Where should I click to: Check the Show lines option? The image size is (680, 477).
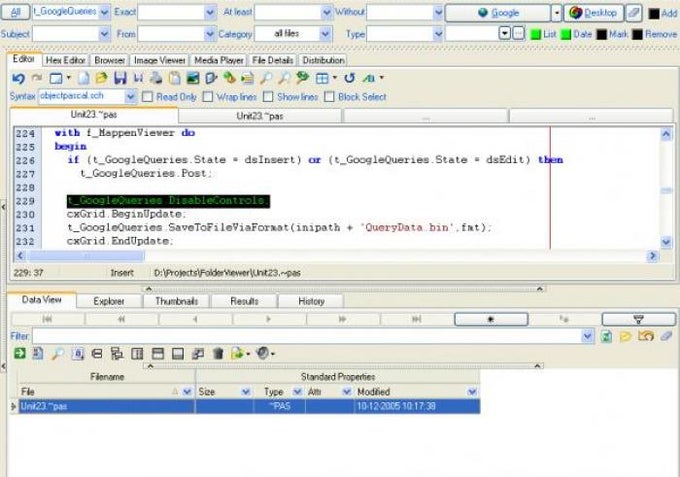[268, 97]
